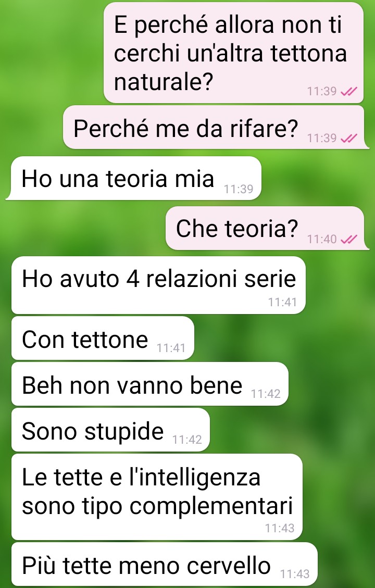Image resolution: width=375 pixels, height=588 pixels.
Task: Select the 'sono tipo complementari' message bubble
Action: click(x=157, y=497)
